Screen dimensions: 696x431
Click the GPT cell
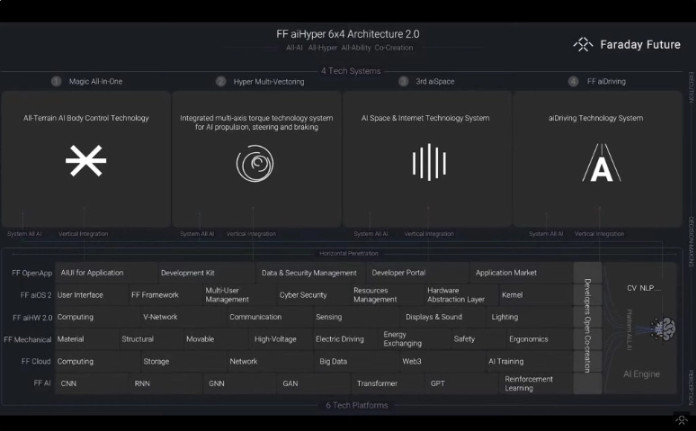click(x=462, y=384)
